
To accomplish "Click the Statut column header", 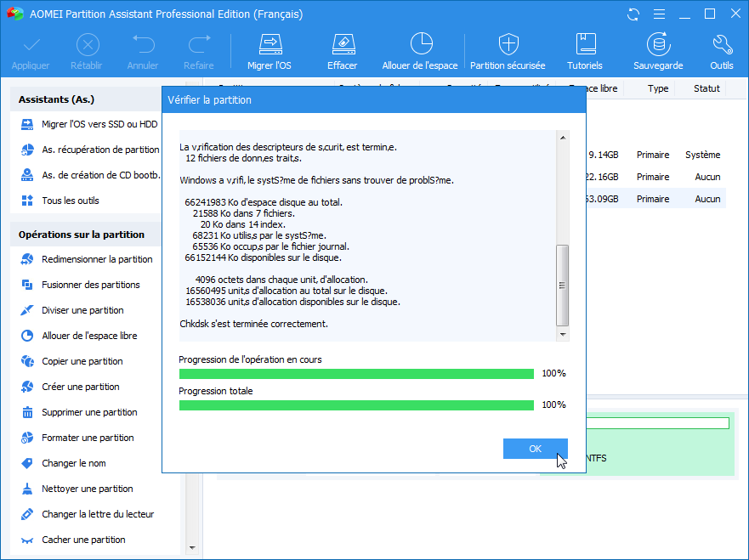I will pos(706,88).
